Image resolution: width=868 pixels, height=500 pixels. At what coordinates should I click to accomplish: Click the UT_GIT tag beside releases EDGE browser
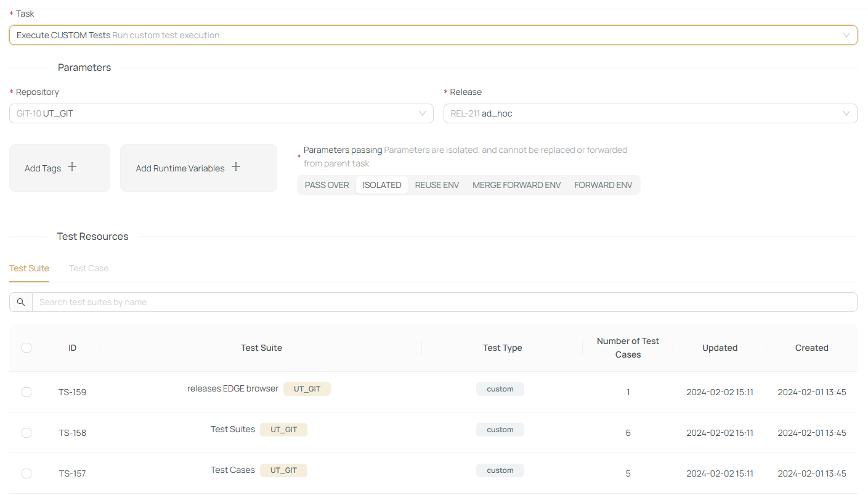307,389
